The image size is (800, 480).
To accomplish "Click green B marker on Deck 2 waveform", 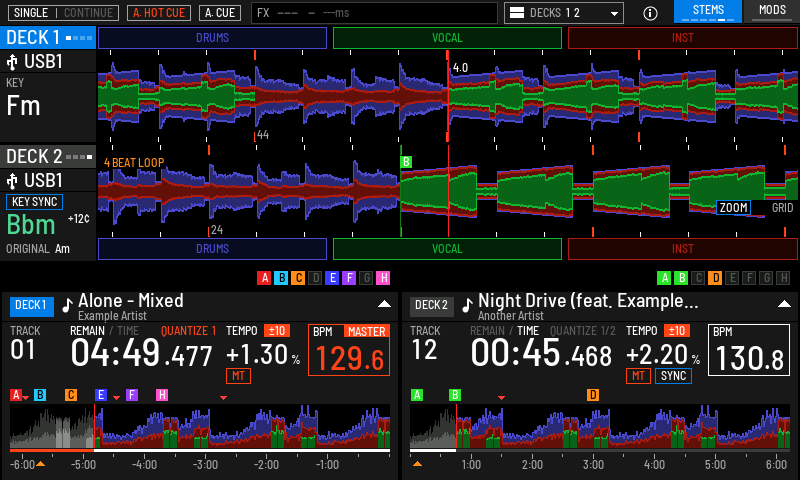I will 406,162.
